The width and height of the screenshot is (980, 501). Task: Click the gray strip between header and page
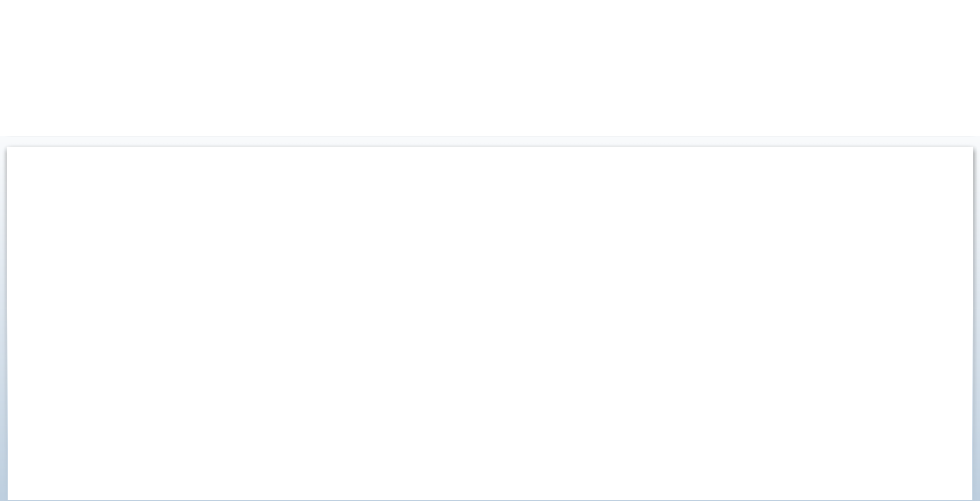click(490, 141)
